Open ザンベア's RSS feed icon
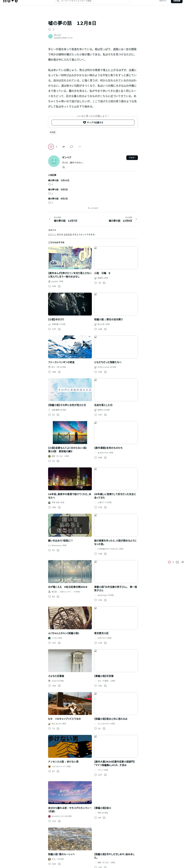The height and width of the screenshot is (868, 186). click(63, 167)
